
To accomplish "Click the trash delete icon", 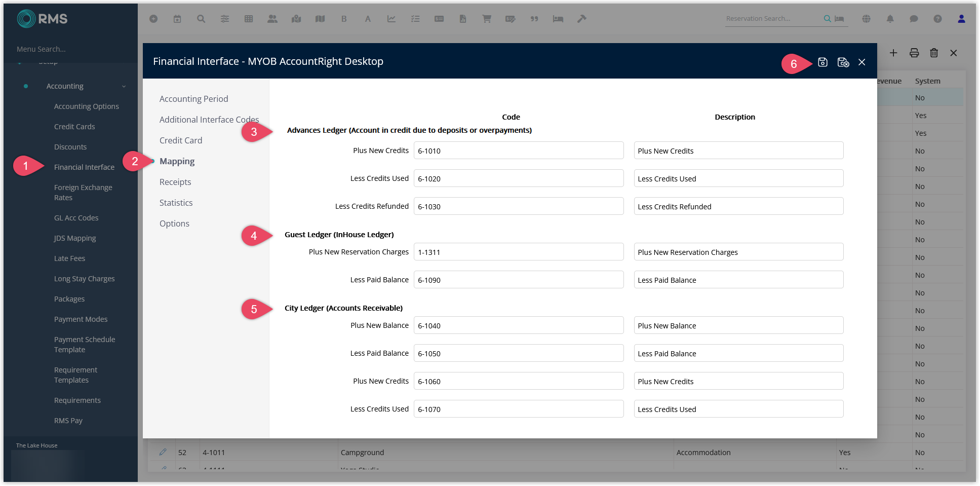I will (934, 53).
